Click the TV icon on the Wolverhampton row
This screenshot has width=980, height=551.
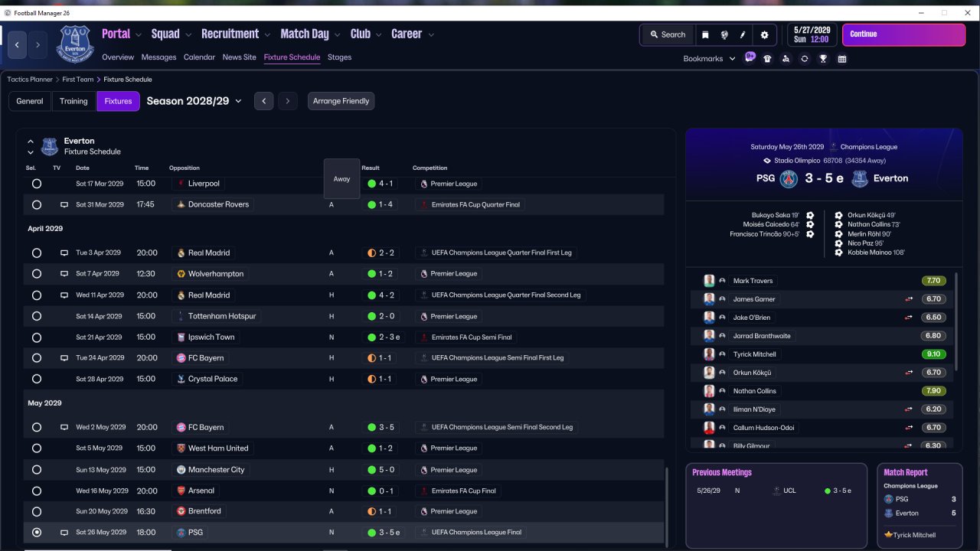tap(64, 274)
